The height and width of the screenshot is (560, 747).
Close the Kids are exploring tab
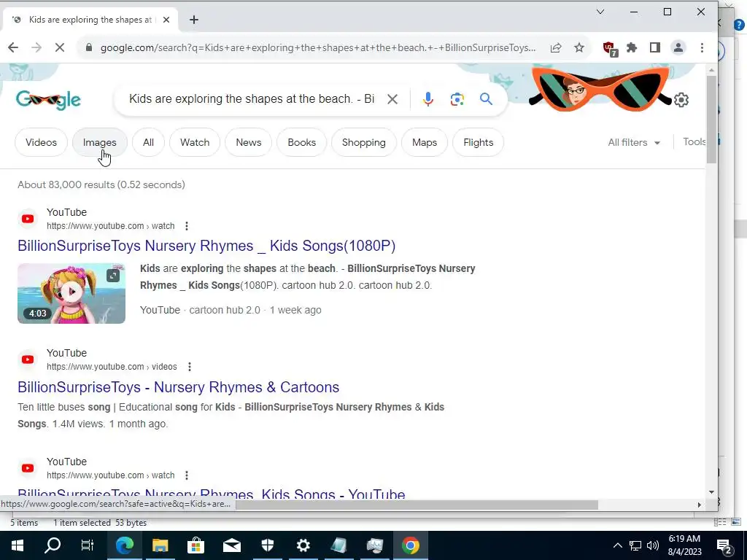click(x=166, y=20)
